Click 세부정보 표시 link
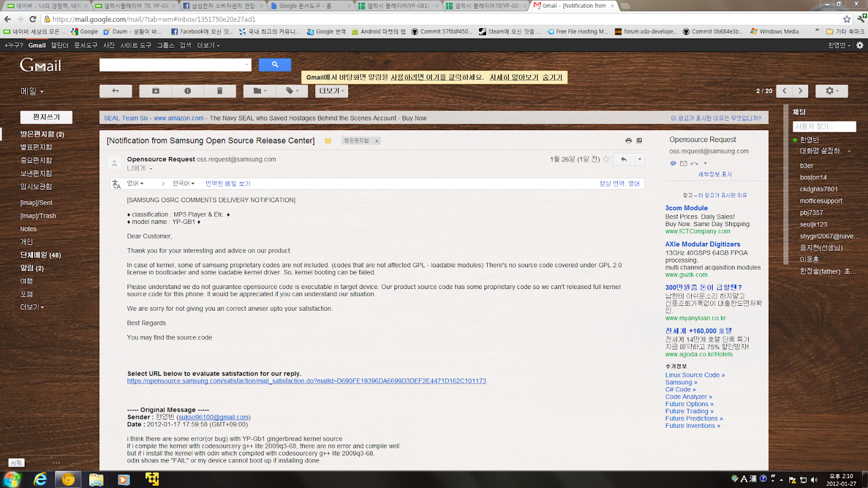The image size is (868, 488). (x=715, y=175)
